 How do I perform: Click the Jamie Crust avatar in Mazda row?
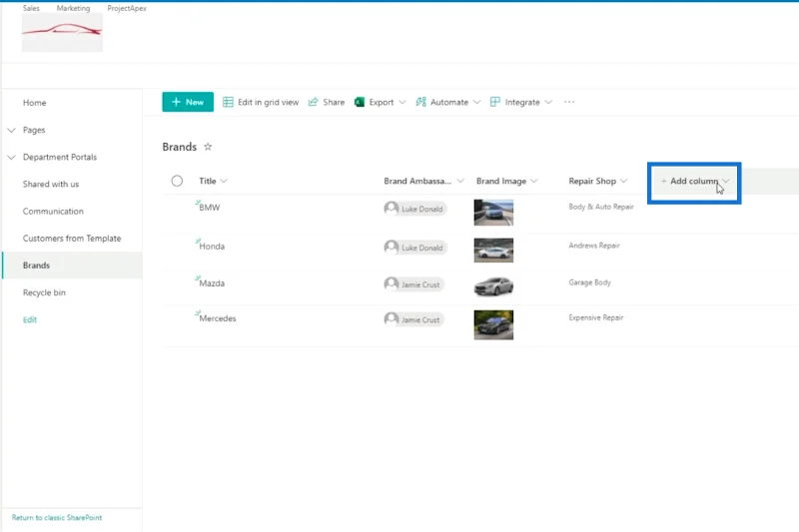392,284
